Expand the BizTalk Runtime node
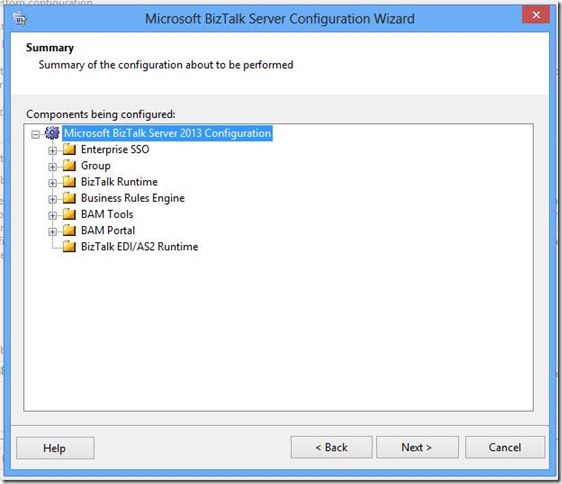Viewport: 562px width, 484px height. (x=53, y=183)
